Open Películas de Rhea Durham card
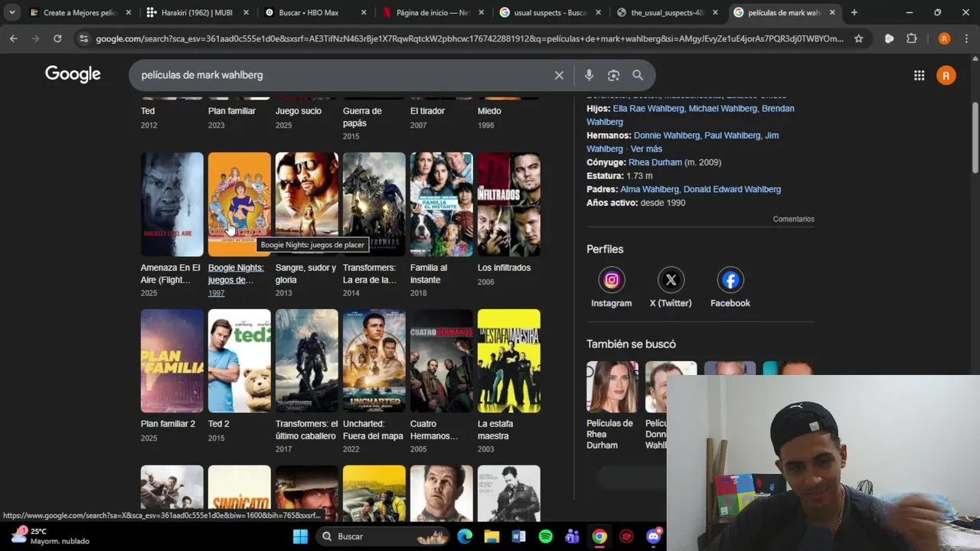 [612, 406]
